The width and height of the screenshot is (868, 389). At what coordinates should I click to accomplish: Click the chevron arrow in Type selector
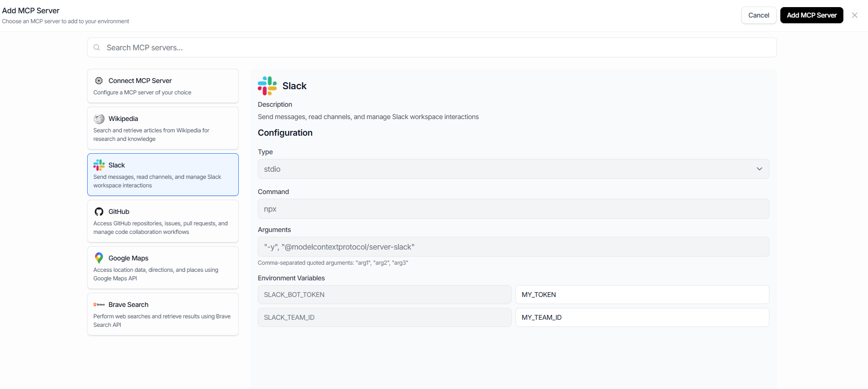[x=759, y=169]
